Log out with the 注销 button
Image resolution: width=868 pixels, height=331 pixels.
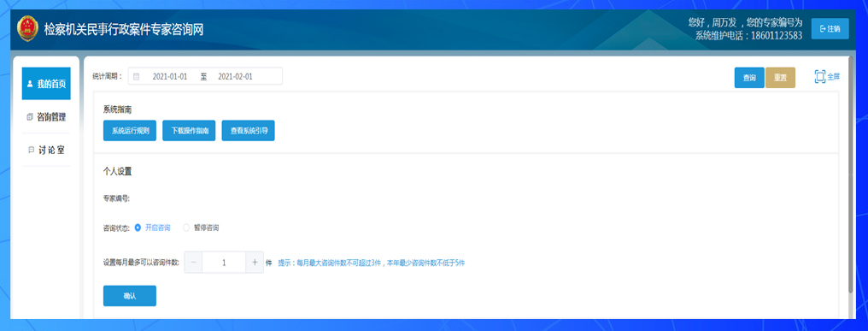click(x=830, y=29)
